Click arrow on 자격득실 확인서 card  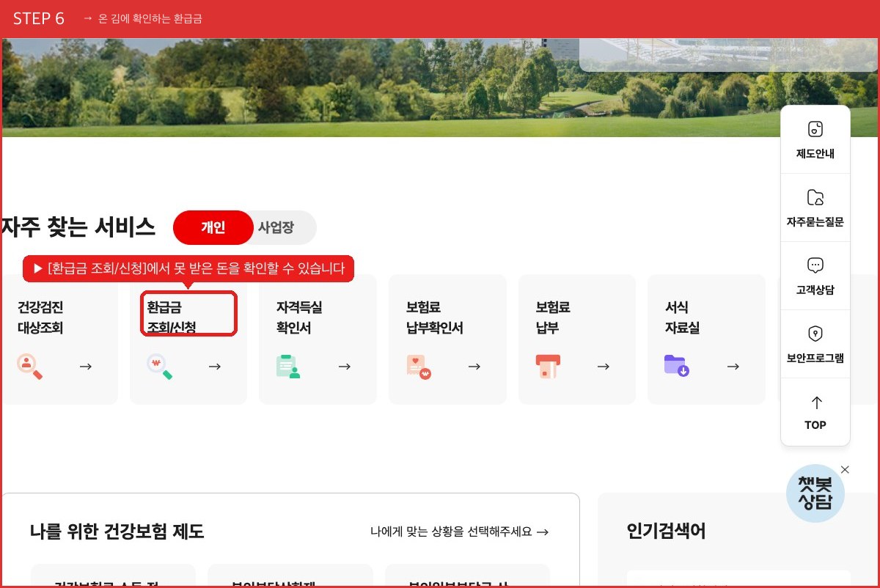(345, 367)
